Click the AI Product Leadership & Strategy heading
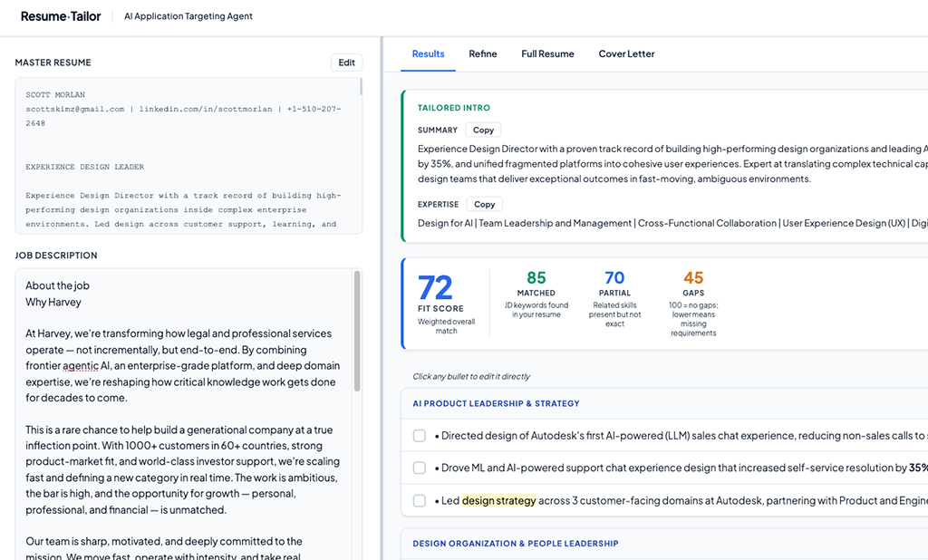The image size is (928, 560). pyautogui.click(x=496, y=404)
